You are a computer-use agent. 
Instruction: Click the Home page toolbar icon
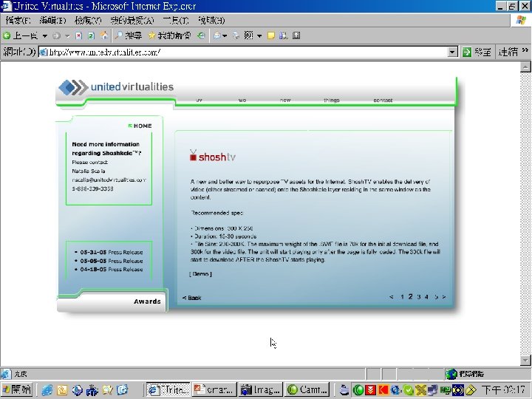[x=104, y=35]
